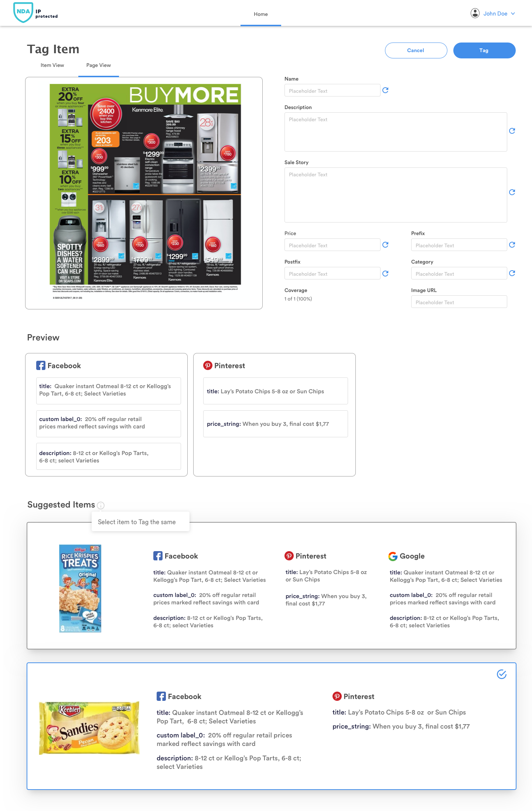Focus the Price input field
The height and width of the screenshot is (811, 532).
(x=332, y=245)
